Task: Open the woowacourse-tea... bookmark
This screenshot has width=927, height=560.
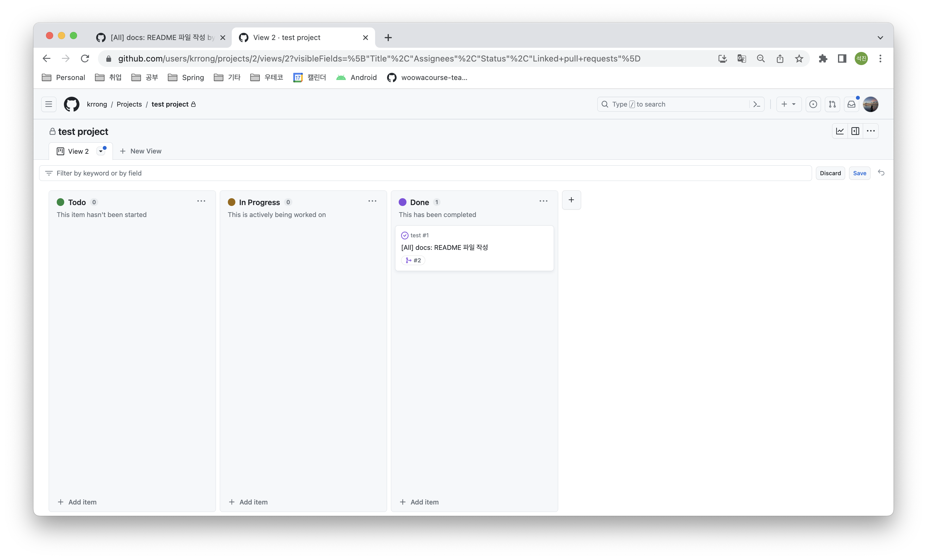Action: (427, 78)
